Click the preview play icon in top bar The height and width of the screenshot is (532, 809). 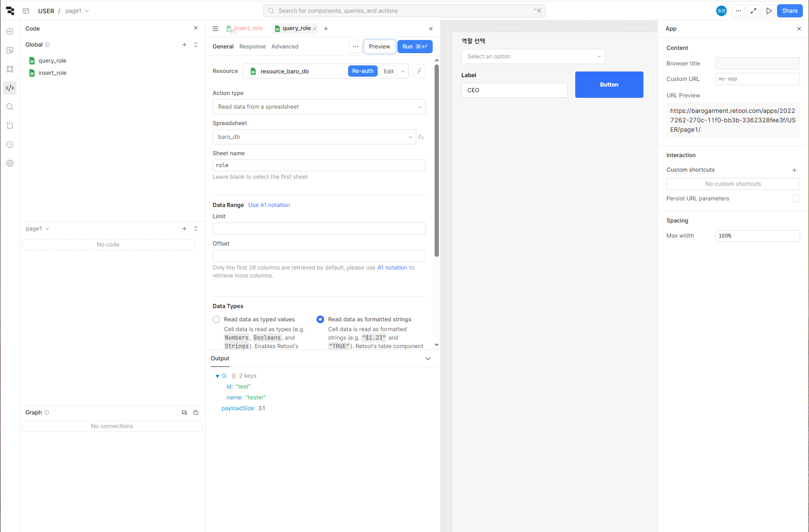pyautogui.click(x=769, y=11)
